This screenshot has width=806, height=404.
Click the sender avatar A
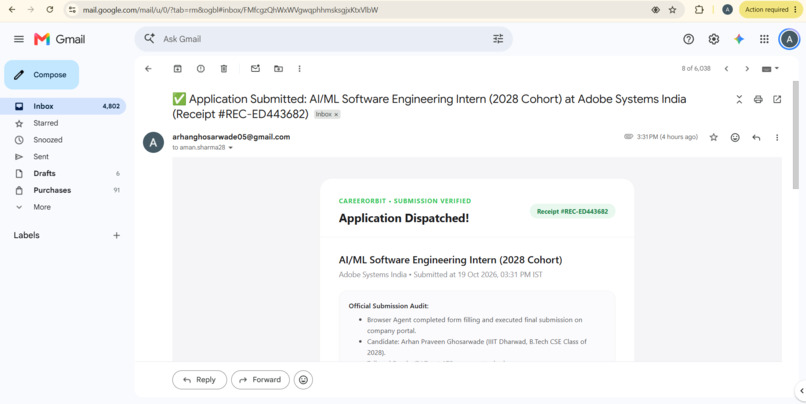[x=153, y=142]
